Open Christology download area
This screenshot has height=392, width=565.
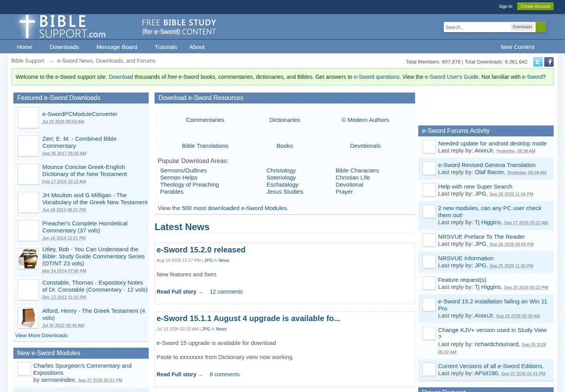[x=281, y=171]
